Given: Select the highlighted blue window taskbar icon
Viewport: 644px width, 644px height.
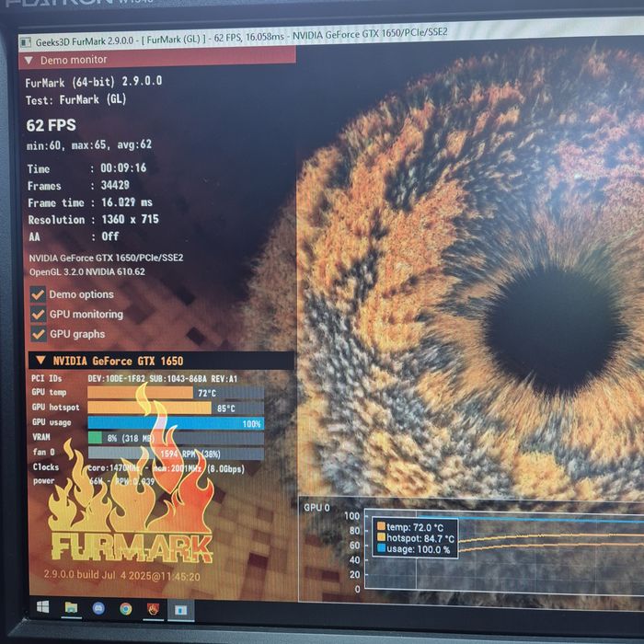Looking at the screenshot, I should (x=180, y=611).
